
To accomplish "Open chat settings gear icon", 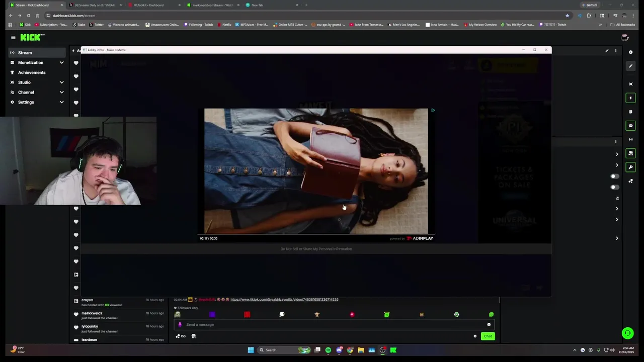I will click(475, 336).
